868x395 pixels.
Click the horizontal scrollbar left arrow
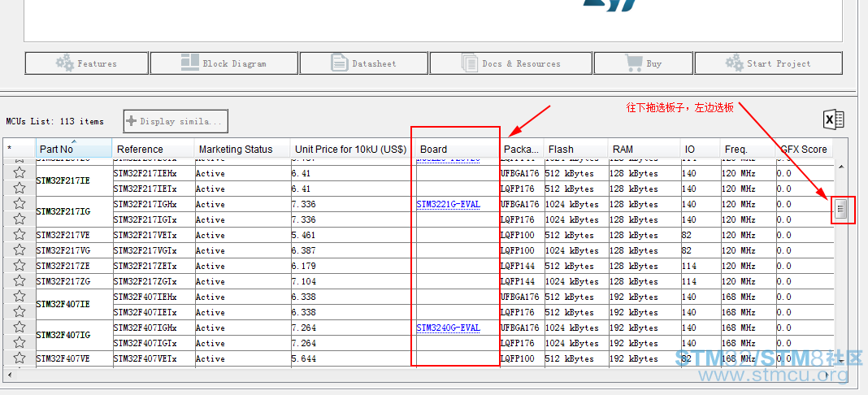[x=11, y=375]
